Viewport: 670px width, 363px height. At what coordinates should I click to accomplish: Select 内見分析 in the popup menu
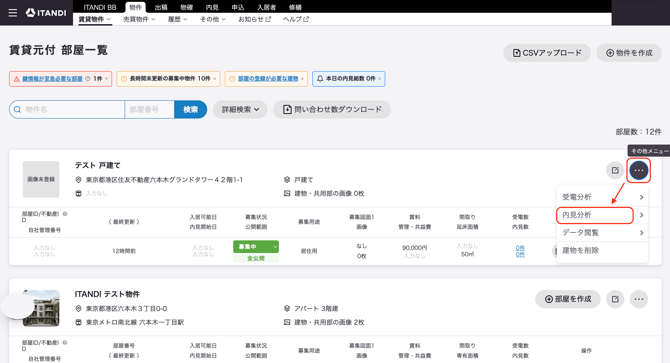602,215
